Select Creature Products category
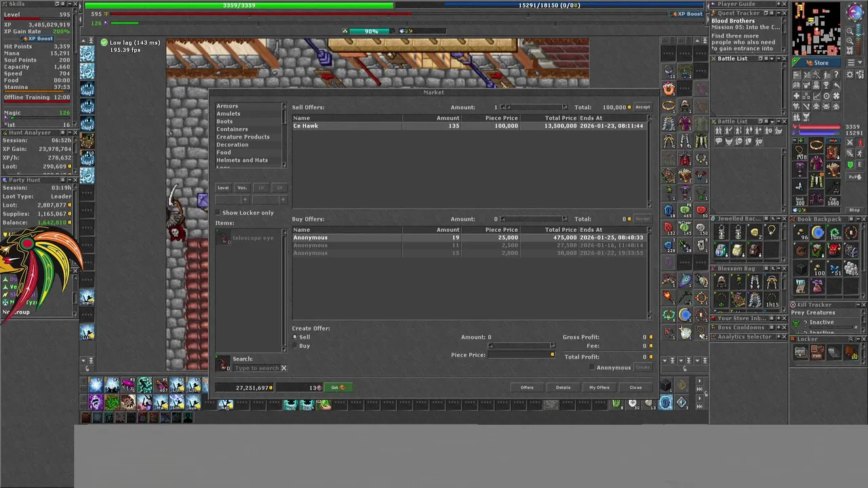 click(243, 137)
